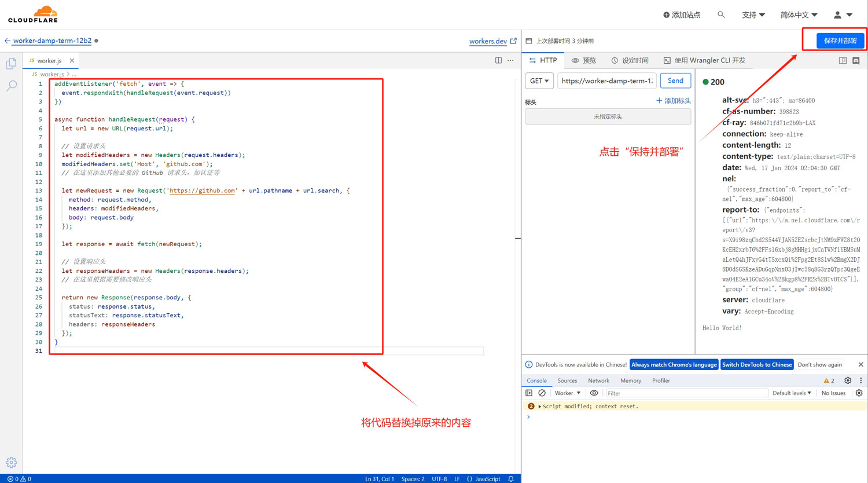The height and width of the screenshot is (483, 868).
Task: Toggle the console sidebar icon
Action: [529, 393]
